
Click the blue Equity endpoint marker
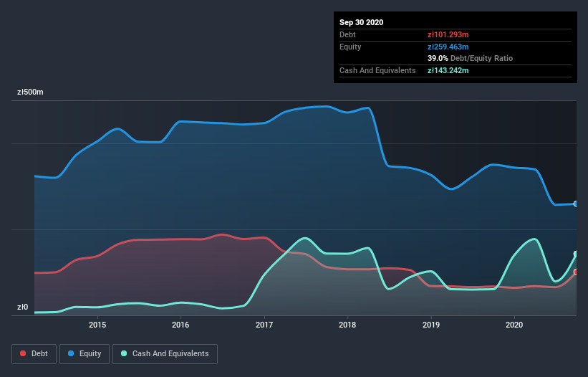point(576,204)
